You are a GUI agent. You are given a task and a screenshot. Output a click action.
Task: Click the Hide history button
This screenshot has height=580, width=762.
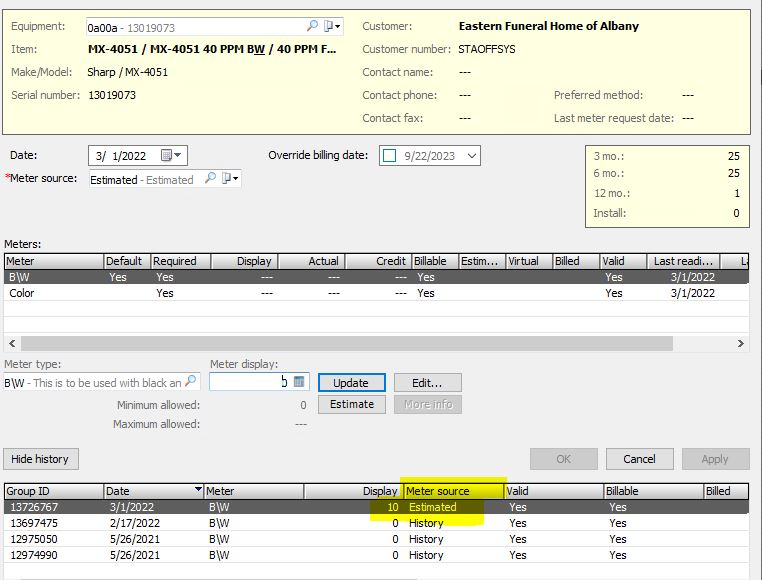point(41,459)
